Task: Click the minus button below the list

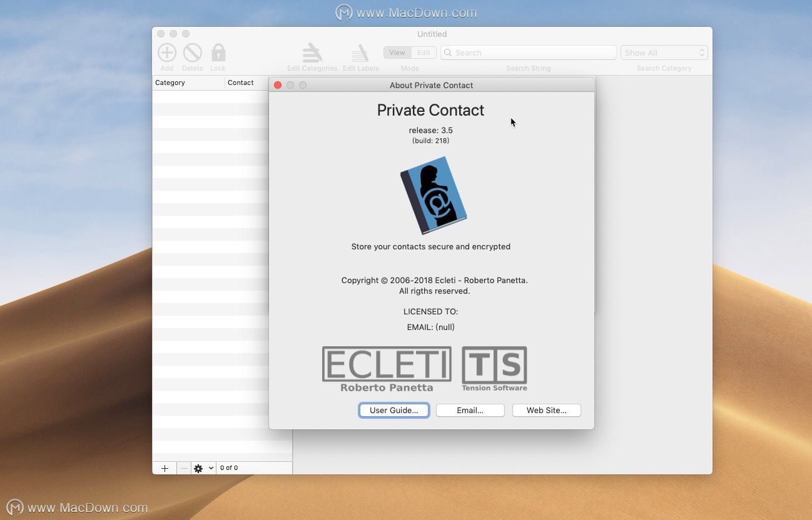Action: [183, 468]
